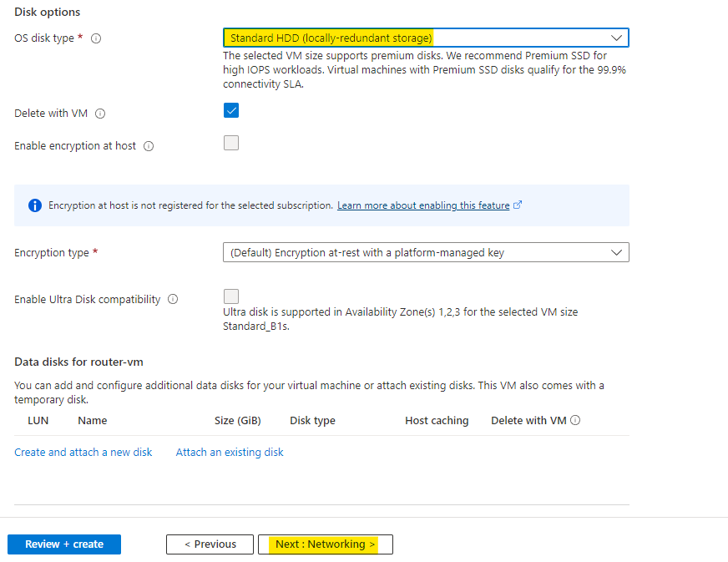Click info icon beside OS disk type

point(96,38)
